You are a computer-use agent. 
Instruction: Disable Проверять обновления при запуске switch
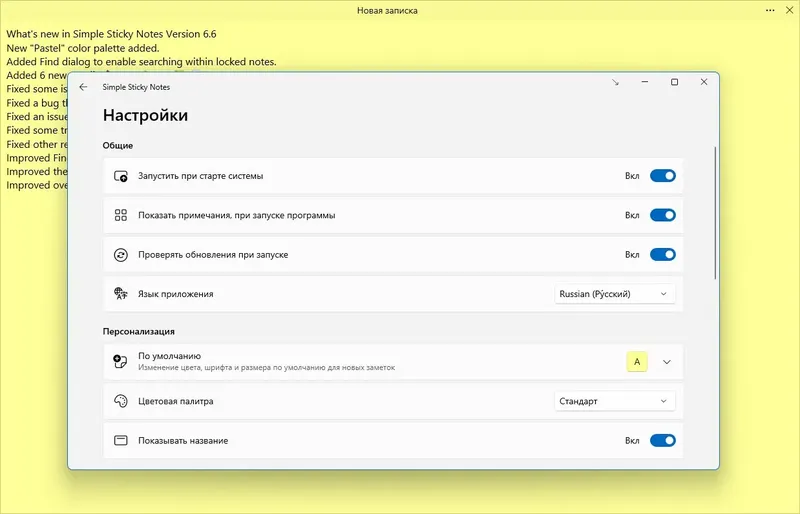tap(663, 254)
